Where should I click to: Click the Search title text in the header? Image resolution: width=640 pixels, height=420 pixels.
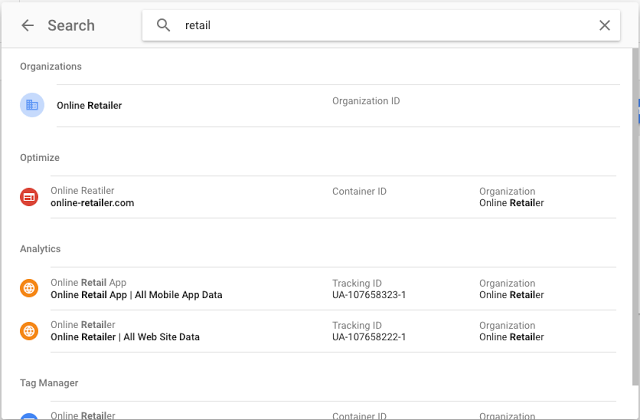click(x=71, y=25)
